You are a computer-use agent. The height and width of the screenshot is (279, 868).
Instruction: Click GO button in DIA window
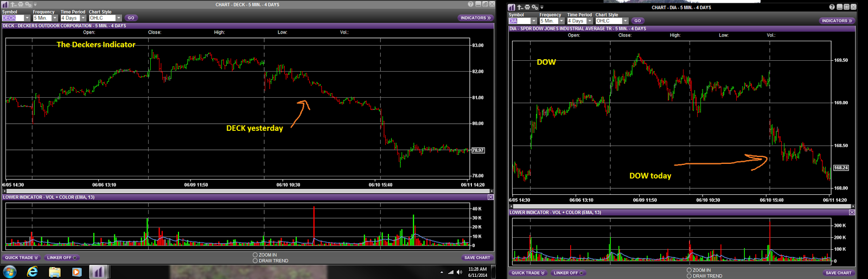coord(637,21)
